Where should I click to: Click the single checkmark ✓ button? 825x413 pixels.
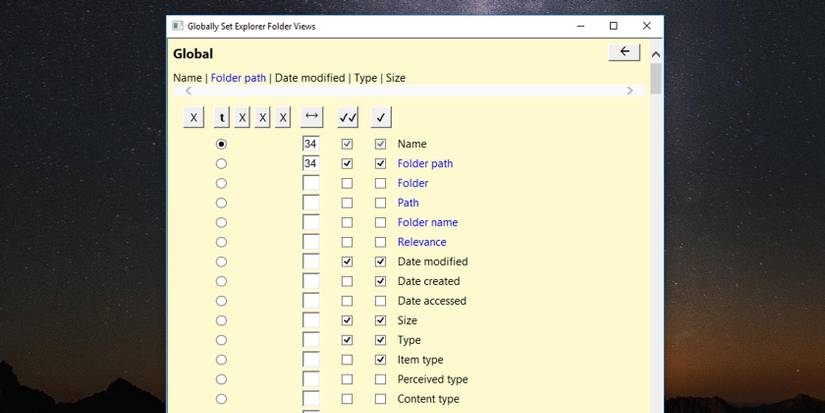[x=381, y=117]
